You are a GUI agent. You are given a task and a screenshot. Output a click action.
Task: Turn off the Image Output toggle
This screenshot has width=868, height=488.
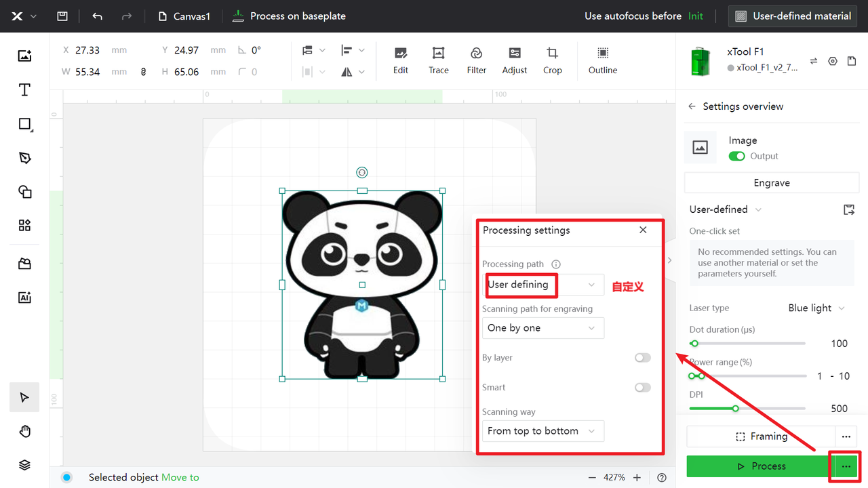point(736,156)
